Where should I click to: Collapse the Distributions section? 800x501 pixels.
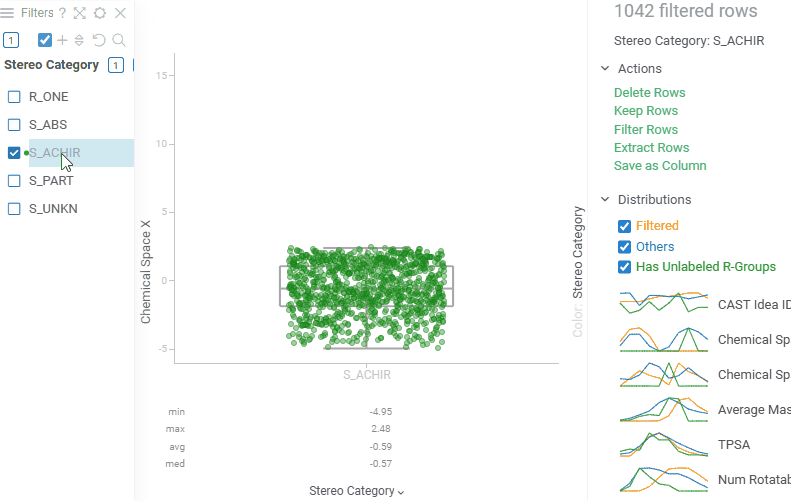point(605,200)
